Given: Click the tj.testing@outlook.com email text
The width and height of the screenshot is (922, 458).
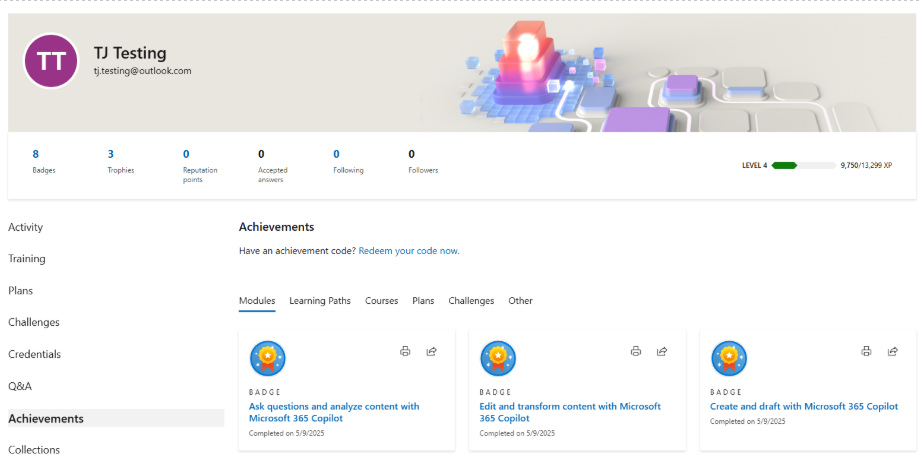Looking at the screenshot, I should coord(142,71).
